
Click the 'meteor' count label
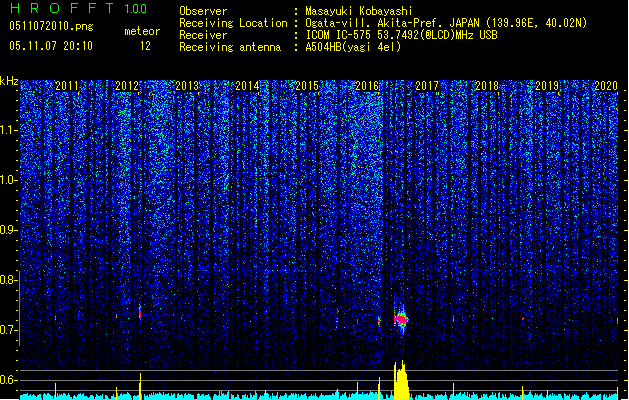point(142,31)
